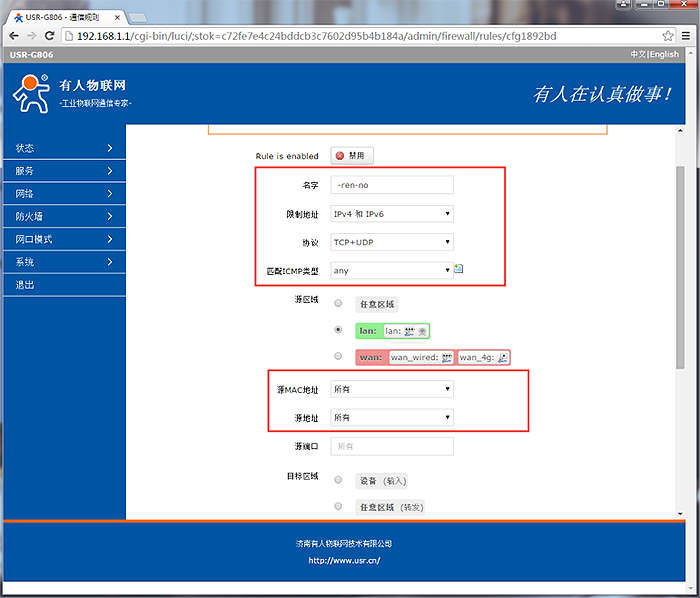The height and width of the screenshot is (598, 700).
Task: Click the rule name text field
Action: [x=392, y=185]
